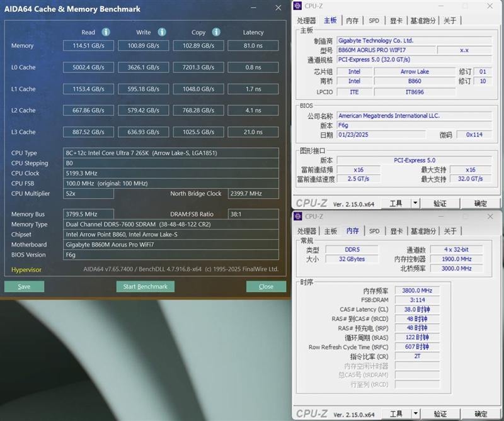504x421 pixels.
Task: Click memory size value 32 GBytes
Action: pos(352,259)
